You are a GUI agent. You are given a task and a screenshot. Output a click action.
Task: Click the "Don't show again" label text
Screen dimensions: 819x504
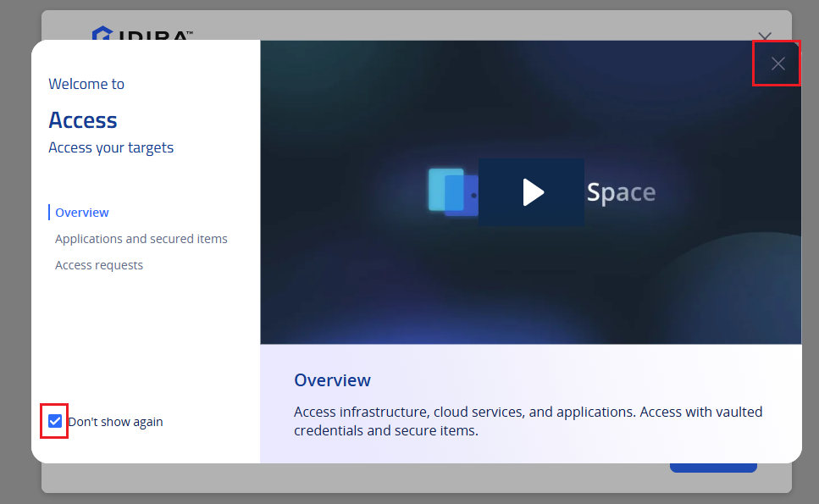(x=115, y=422)
